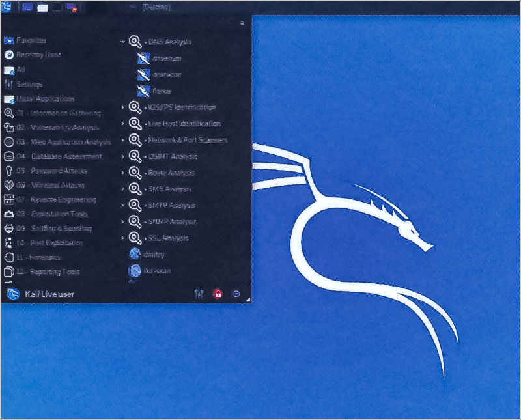521x420 pixels.
Task: Open 07 - Reverse Engineering category
Action: pos(50,199)
